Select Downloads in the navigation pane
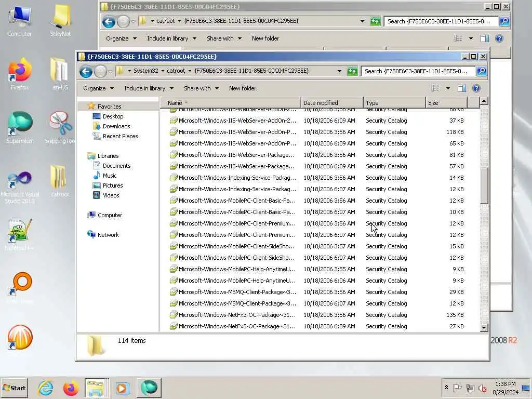Screen dimensions: 532x399 [116, 126]
